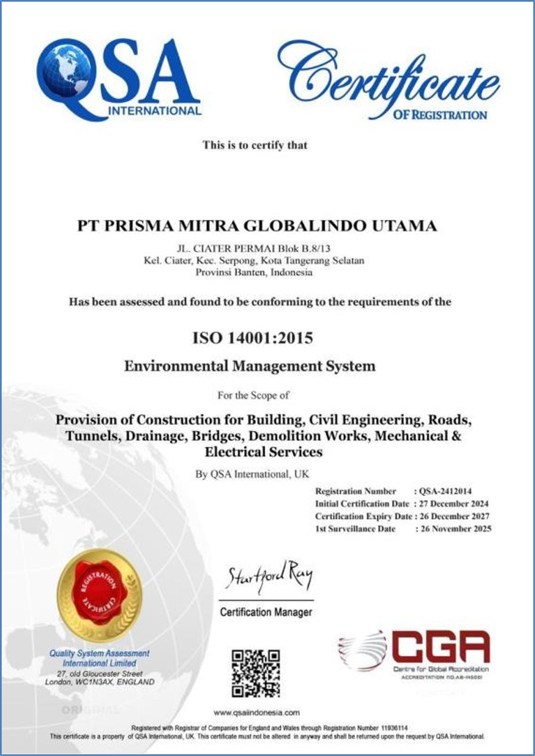Click the company name PT Prisma Mitra Globalindo Utama
The height and width of the screenshot is (756, 535).
pos(257,226)
